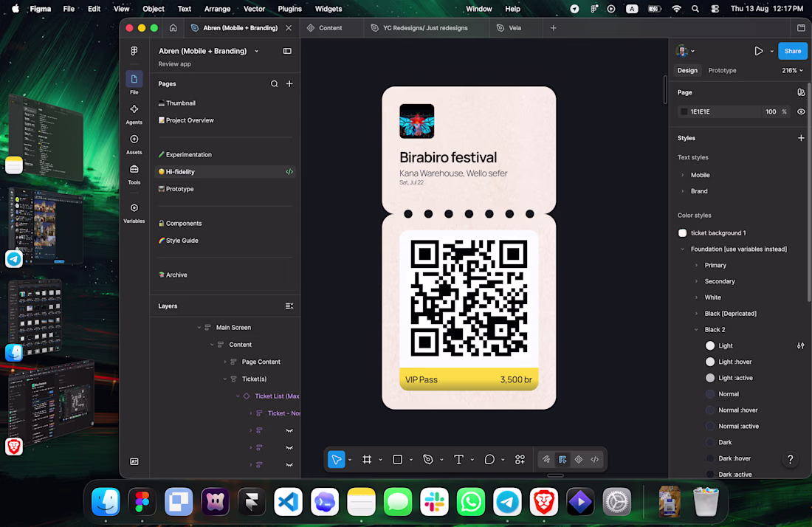Viewport: 812px width, 527px height.
Task: Open page export settings icon beside Page
Action: (x=801, y=92)
